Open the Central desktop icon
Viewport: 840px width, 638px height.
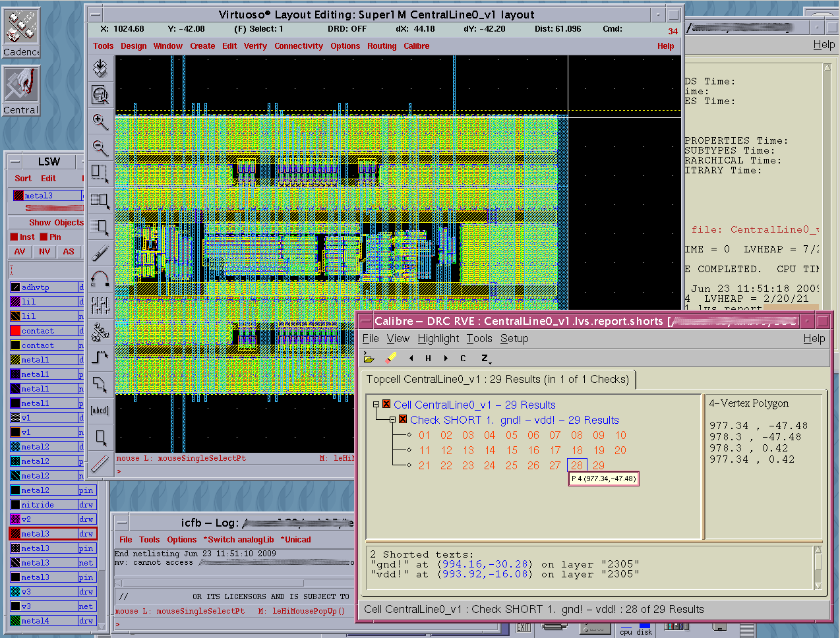tap(22, 91)
